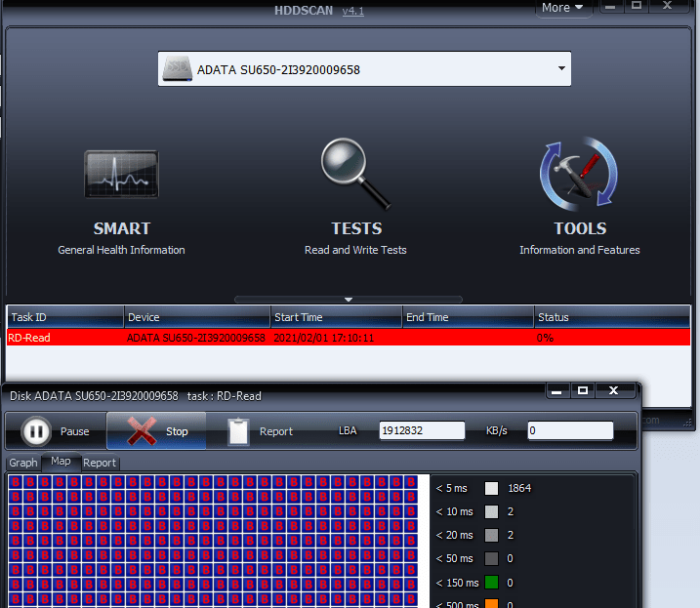Close the RD-Read task window
Viewport: 700px width, 608px height.
pos(614,390)
